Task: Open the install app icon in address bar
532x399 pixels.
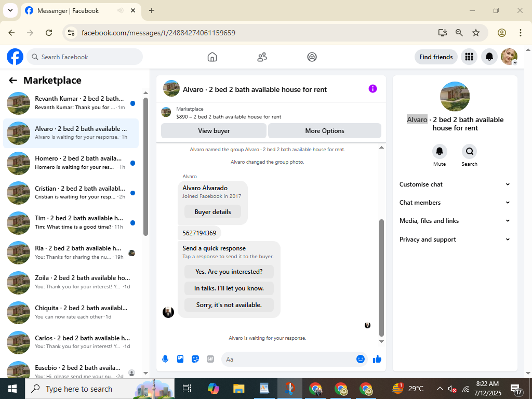Action: click(442, 33)
